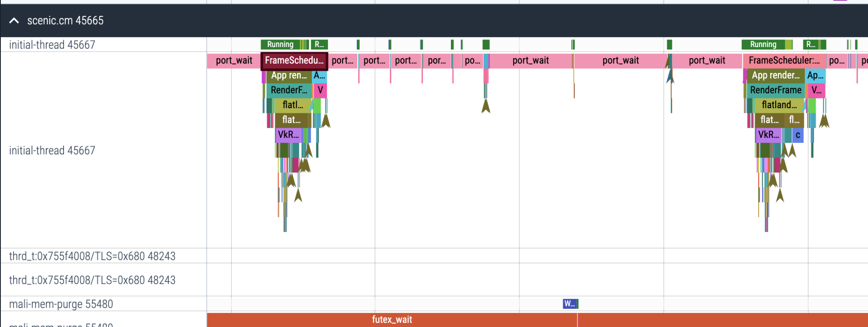868x327 pixels.
Task: Select the fully visible mali-mem-purge 55480 track label
Action: tap(61, 304)
